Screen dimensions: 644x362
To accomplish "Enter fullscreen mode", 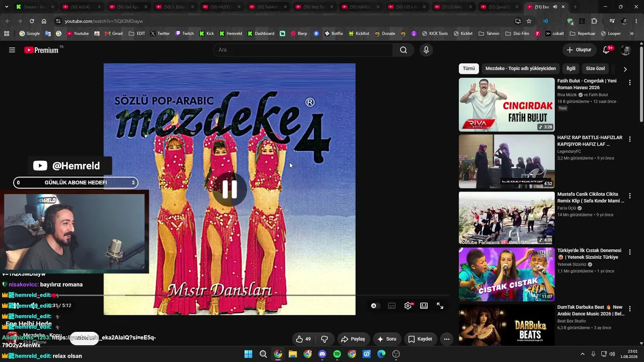I will point(440,306).
